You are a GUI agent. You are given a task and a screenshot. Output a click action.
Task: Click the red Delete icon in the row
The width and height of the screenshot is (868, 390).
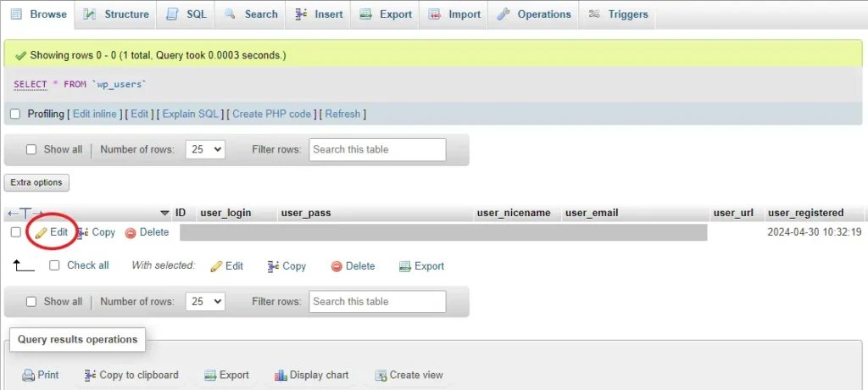point(131,232)
